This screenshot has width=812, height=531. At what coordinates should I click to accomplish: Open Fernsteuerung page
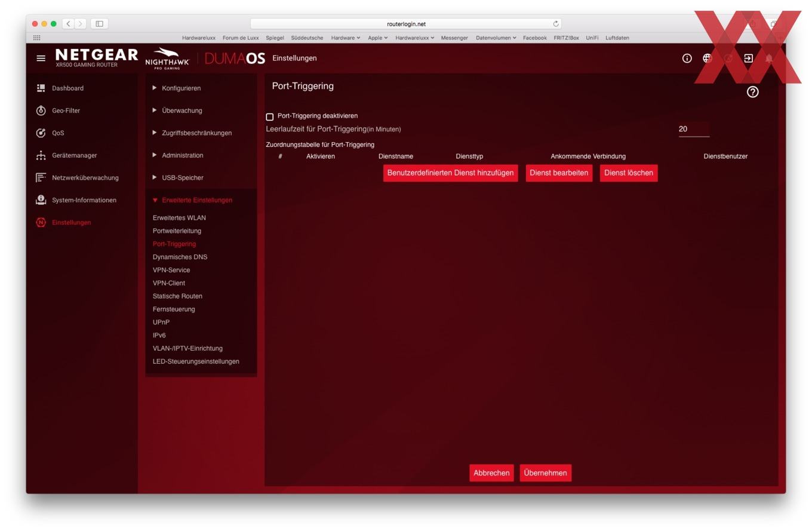click(174, 309)
